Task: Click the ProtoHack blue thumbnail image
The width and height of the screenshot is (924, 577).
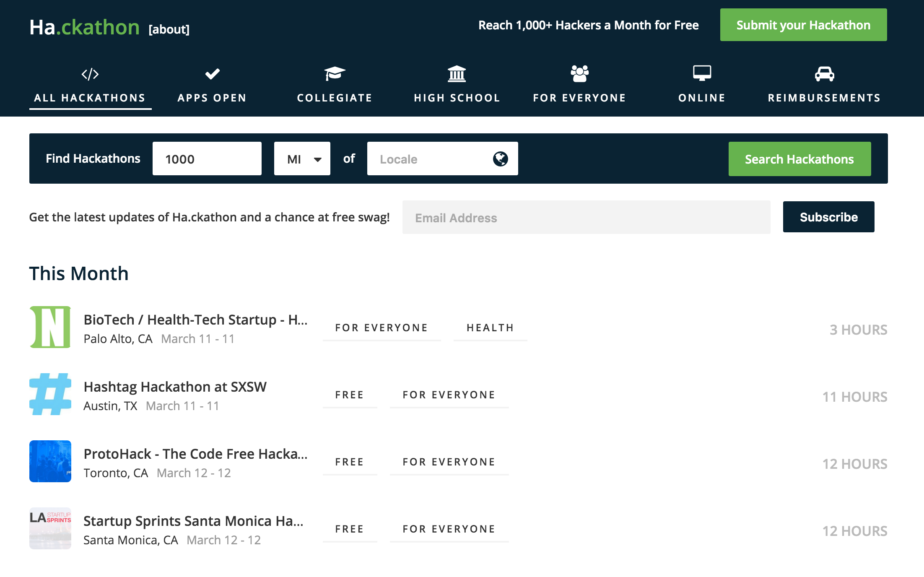Action: pos(50,461)
